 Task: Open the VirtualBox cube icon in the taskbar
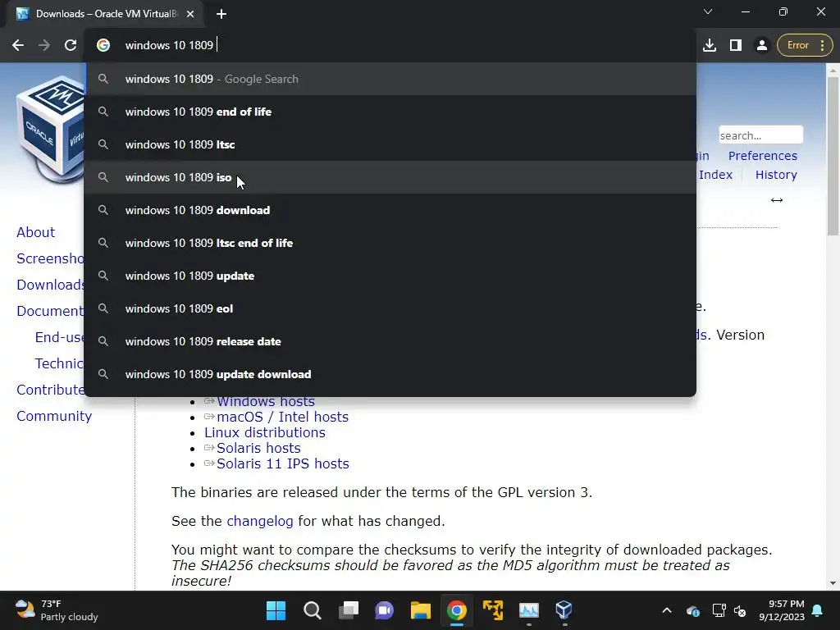tap(564, 610)
